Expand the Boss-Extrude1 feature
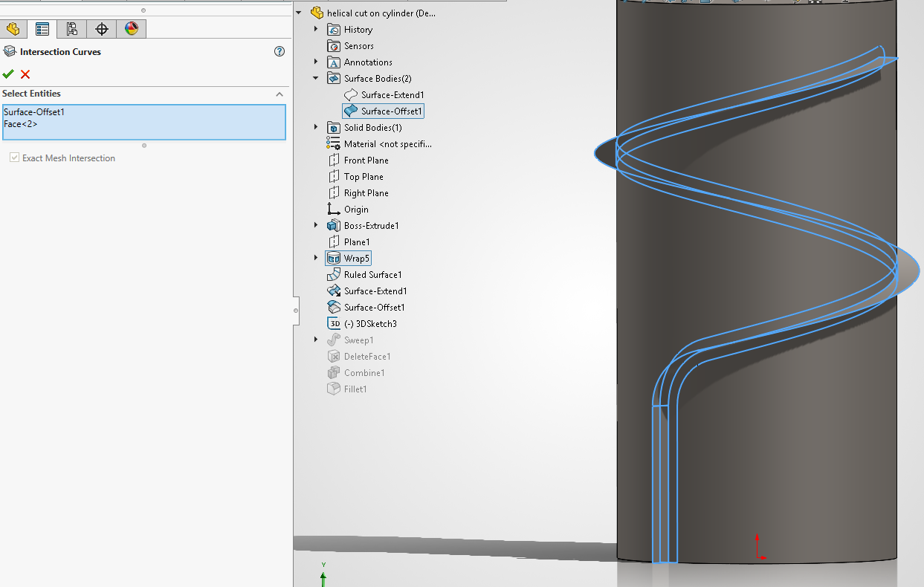The height and width of the screenshot is (587, 924). 316,225
